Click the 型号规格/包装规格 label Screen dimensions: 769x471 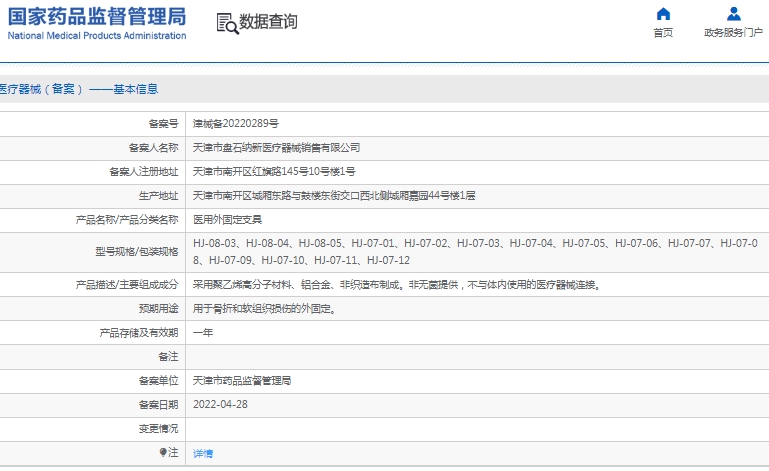pyautogui.click(x=137, y=252)
